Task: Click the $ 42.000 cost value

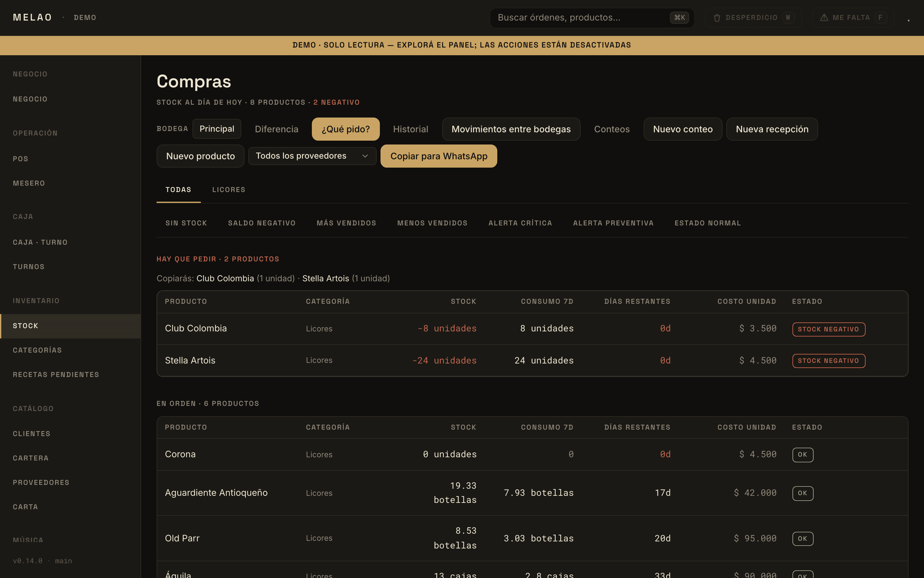Action: click(755, 493)
